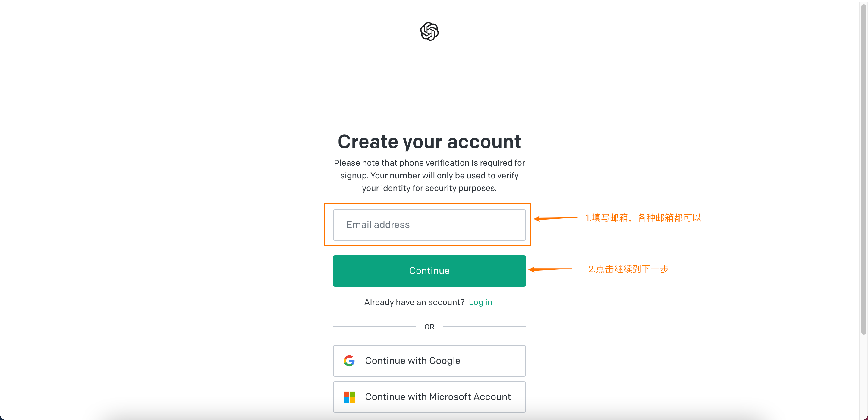868x420 pixels.
Task: Click the orange arrow pointing at Continue
Action: click(x=550, y=269)
